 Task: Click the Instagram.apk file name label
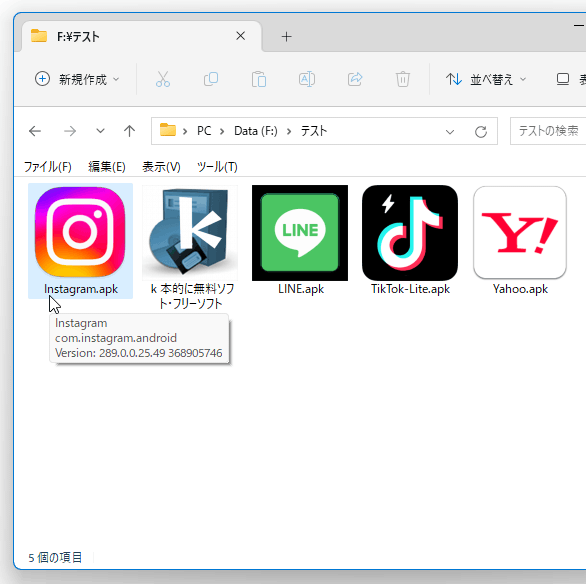(x=81, y=289)
